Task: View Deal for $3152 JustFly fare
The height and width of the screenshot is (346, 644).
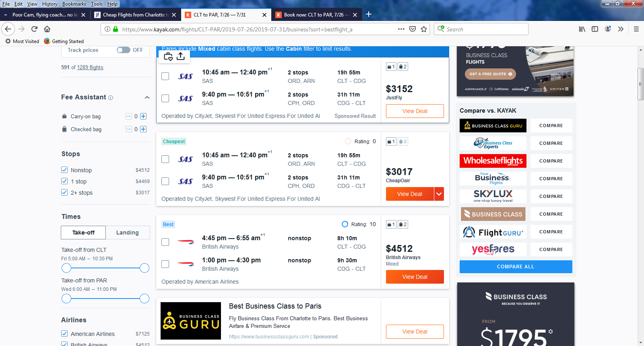Action: point(415,111)
